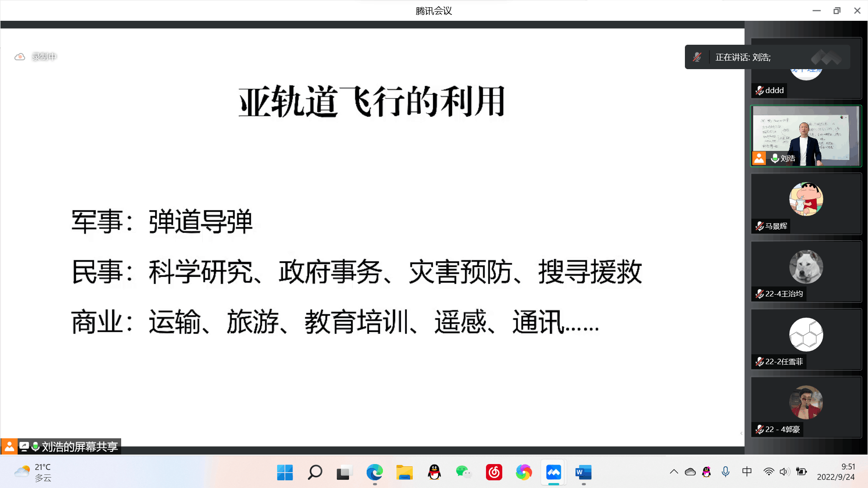Open Tencent Meeting from the taskbar
The image size is (868, 488).
(553, 473)
